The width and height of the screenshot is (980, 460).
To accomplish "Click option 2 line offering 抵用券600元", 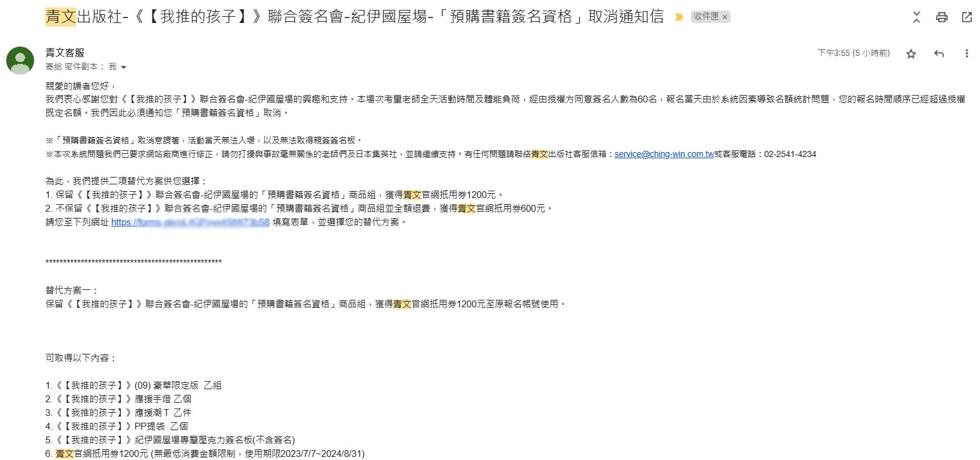I will [300, 209].
